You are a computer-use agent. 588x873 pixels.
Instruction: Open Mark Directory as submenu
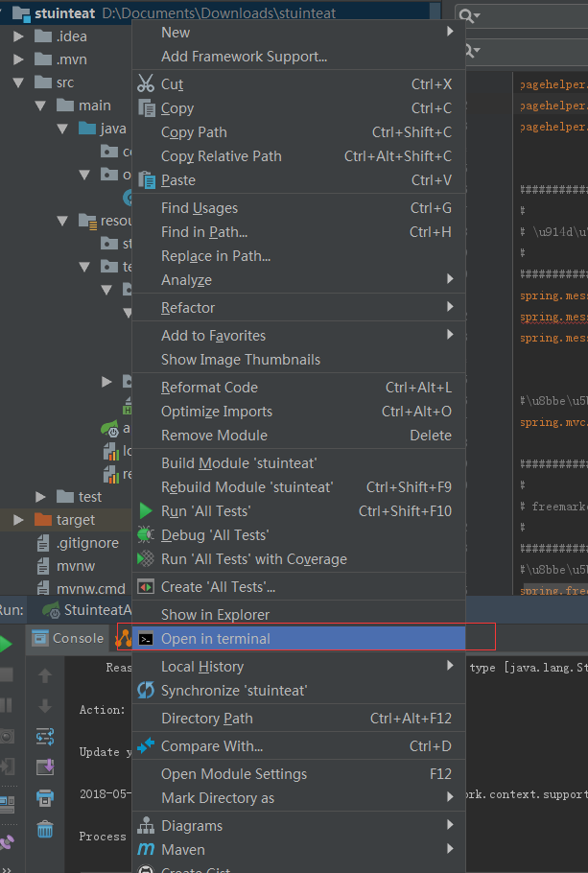[x=298, y=798]
